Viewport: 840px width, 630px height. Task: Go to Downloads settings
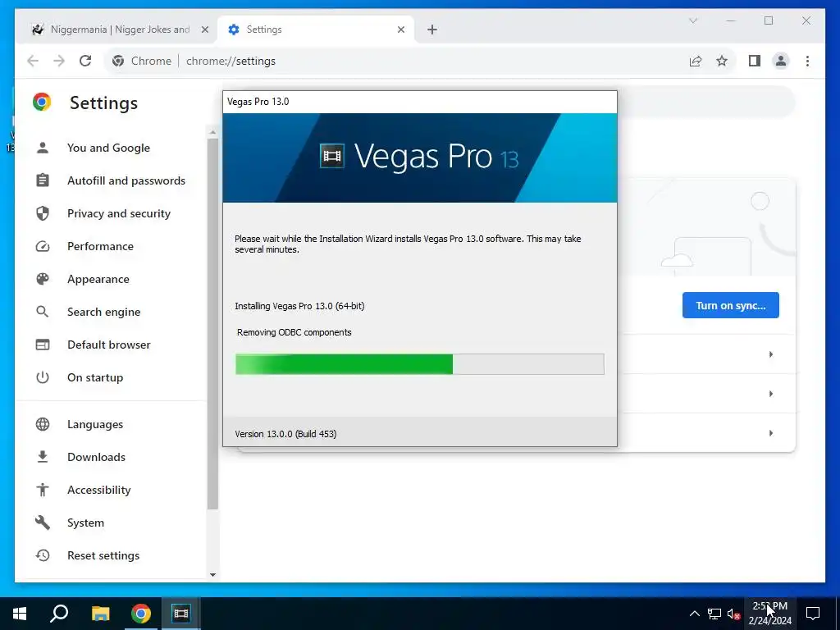(x=96, y=457)
